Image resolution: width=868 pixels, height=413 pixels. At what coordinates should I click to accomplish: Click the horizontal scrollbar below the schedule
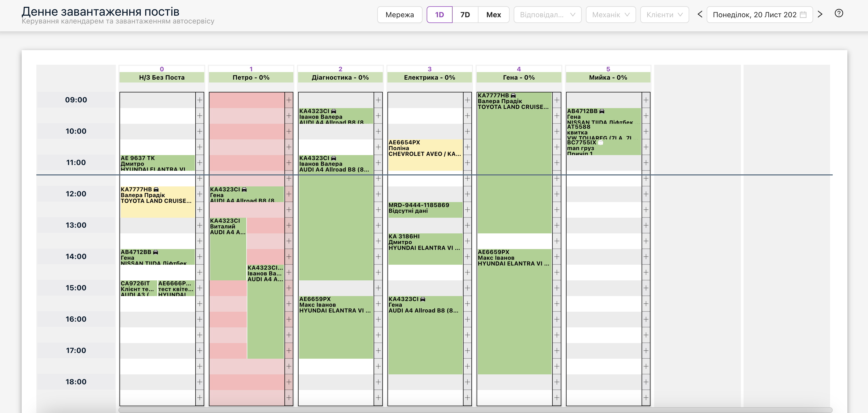(x=475, y=410)
